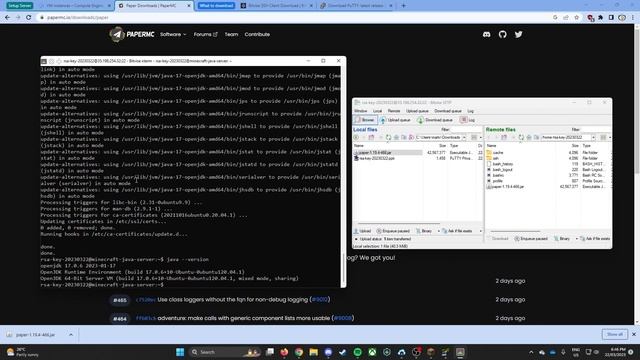Expand download item options chevron
Image resolution: width=640 pixels, height=360 pixels.
pyautogui.click(x=71, y=335)
